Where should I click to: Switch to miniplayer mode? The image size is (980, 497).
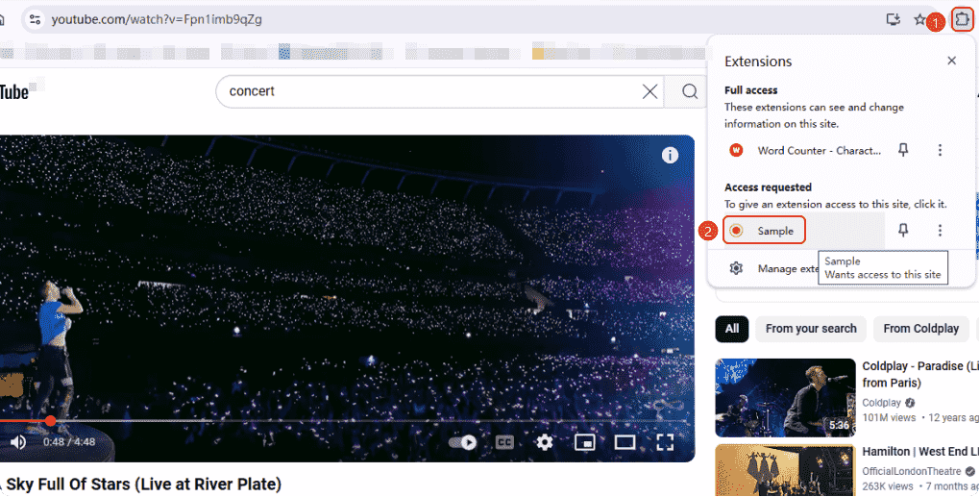click(584, 442)
